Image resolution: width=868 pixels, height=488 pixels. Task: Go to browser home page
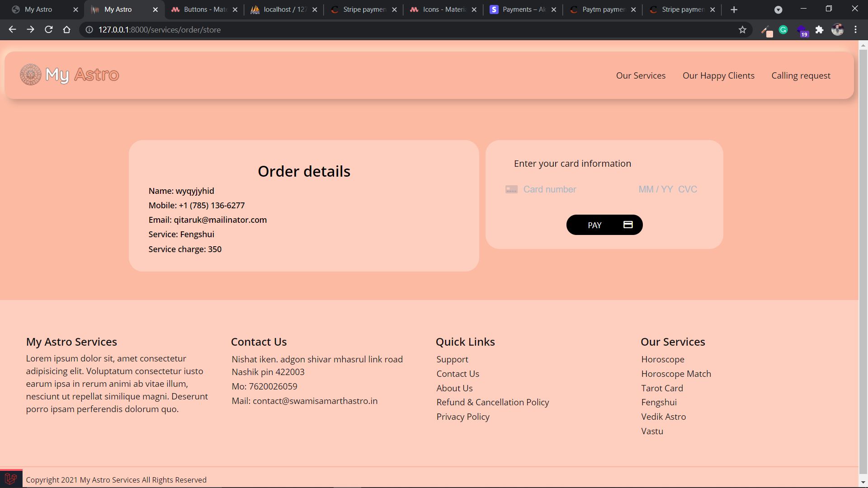coord(66,30)
